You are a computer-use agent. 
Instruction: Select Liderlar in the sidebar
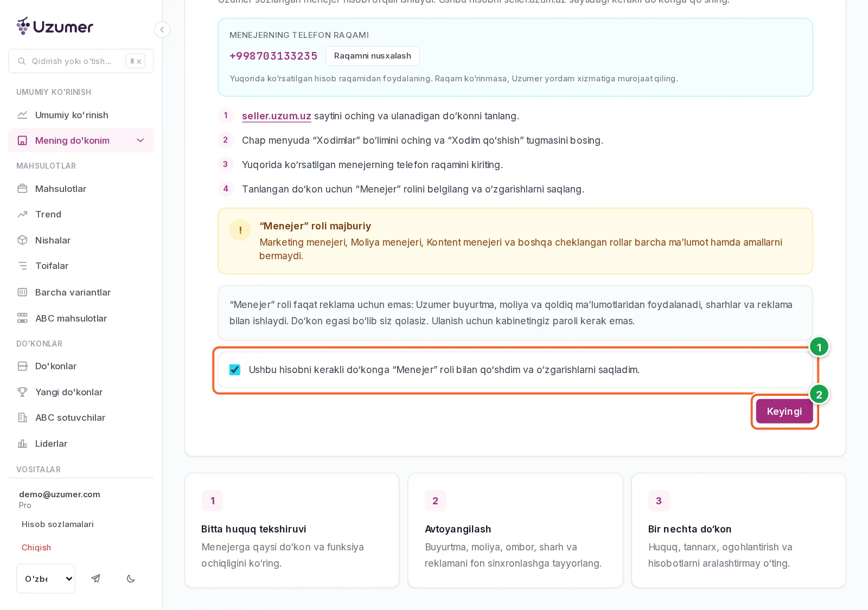pyautogui.click(x=81, y=444)
